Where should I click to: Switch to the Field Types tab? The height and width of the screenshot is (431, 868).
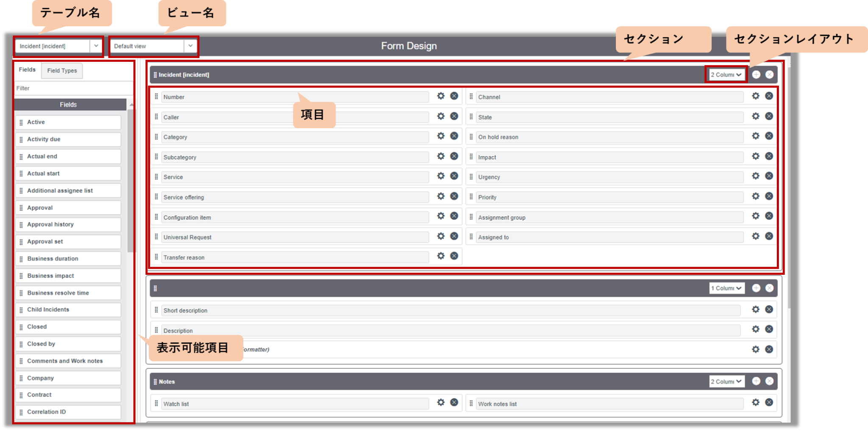click(62, 71)
